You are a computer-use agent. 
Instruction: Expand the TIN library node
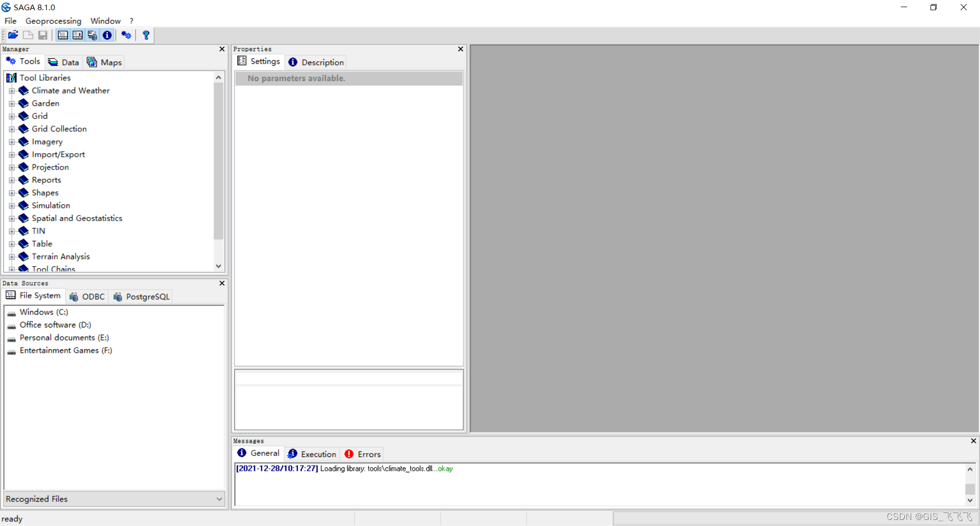coord(12,231)
